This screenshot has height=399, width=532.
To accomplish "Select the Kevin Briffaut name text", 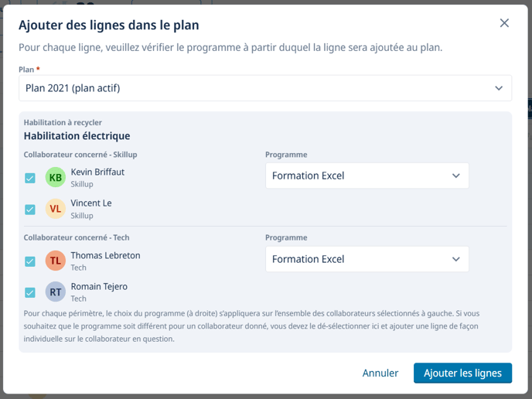I will 97,172.
